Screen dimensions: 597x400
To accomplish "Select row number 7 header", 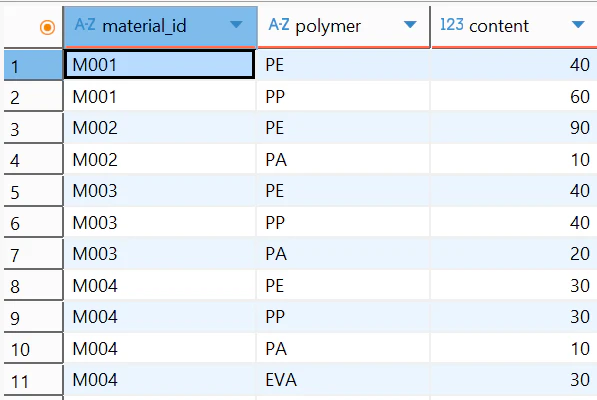I will coord(33,254).
